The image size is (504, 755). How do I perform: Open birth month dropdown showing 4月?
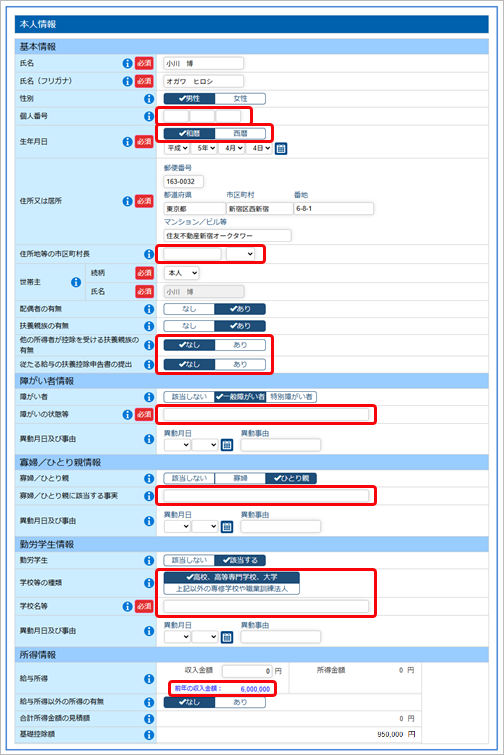pos(232,148)
